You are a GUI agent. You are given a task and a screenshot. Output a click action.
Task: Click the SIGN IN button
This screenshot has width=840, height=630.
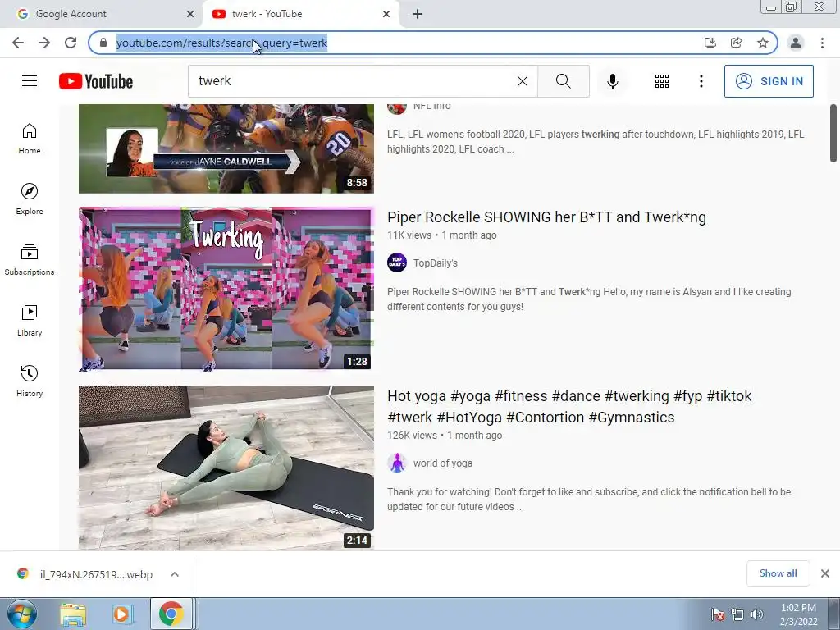click(x=769, y=81)
